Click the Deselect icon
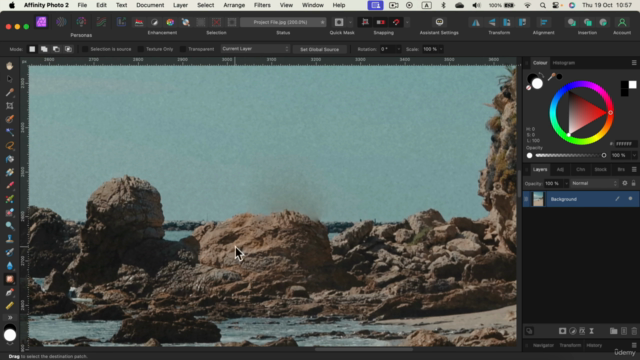Viewport: 640px width, 360px height. (x=216, y=22)
